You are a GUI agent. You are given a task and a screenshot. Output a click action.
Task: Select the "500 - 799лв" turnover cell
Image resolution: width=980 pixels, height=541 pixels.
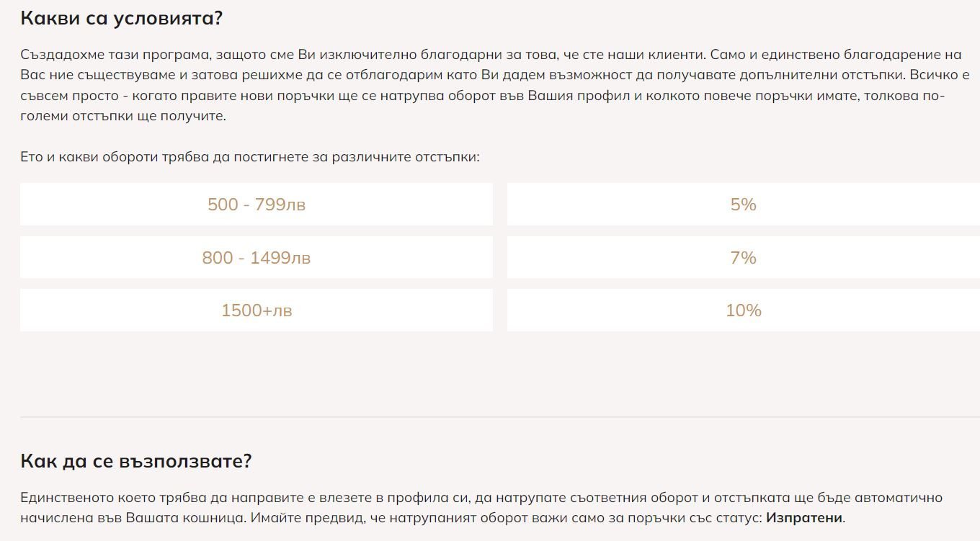257,205
